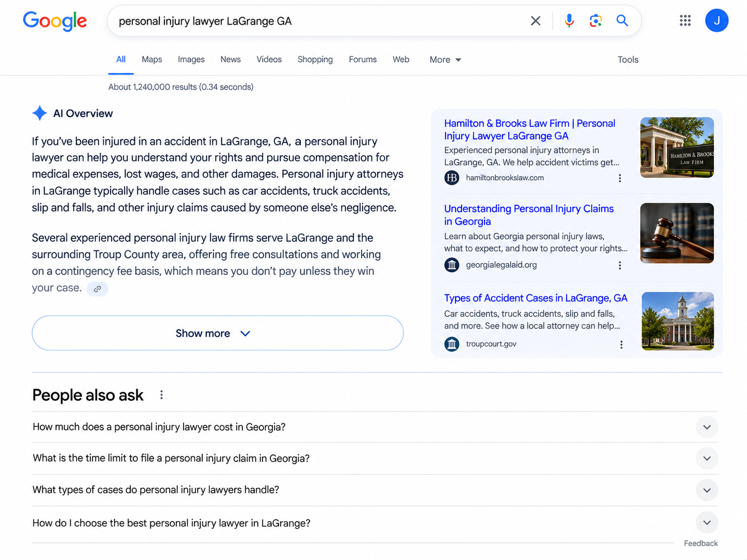Click the magnifying glass search icon

point(622,21)
